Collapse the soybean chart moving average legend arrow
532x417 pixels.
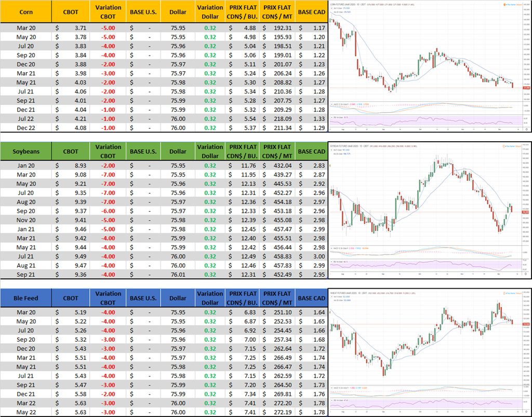pyautogui.click(x=331, y=149)
